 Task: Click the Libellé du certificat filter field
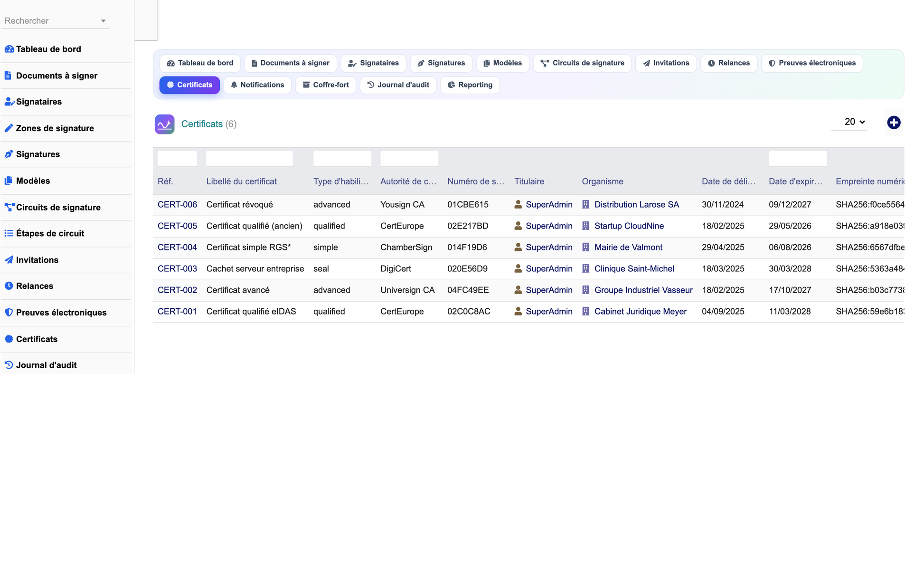(x=249, y=158)
